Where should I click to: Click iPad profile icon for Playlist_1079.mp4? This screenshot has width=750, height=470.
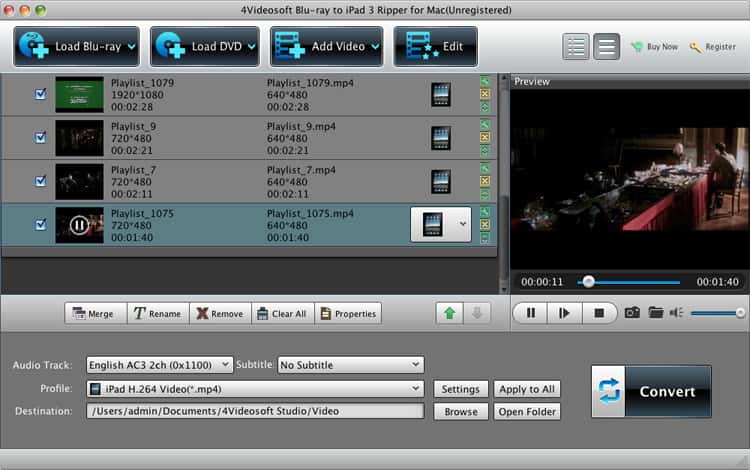point(441,95)
